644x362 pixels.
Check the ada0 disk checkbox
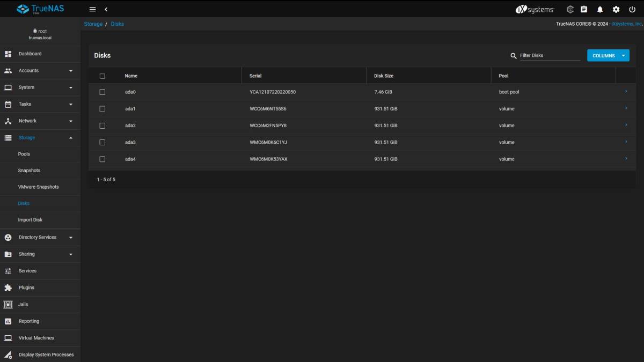(103, 92)
